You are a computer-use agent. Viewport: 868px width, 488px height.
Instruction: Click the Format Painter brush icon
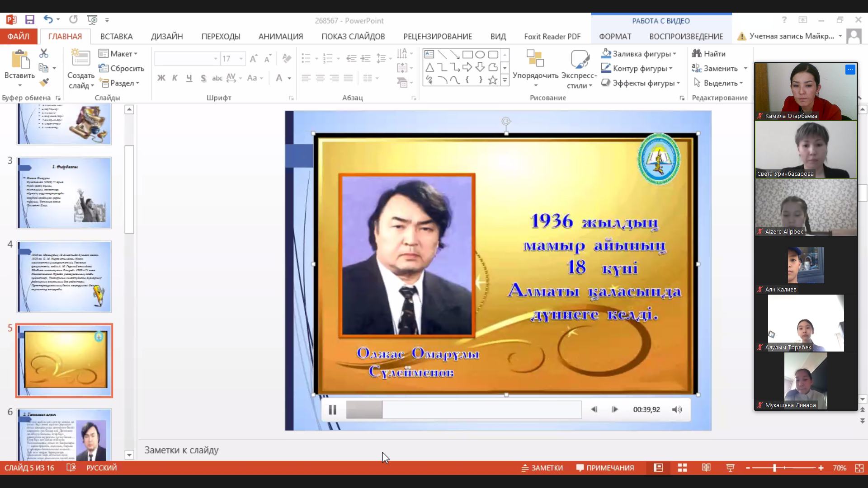coord(44,82)
